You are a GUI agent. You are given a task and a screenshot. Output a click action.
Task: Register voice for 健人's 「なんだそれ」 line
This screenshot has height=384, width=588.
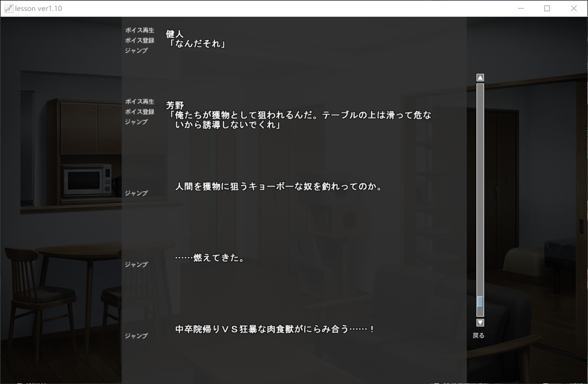[x=139, y=41]
